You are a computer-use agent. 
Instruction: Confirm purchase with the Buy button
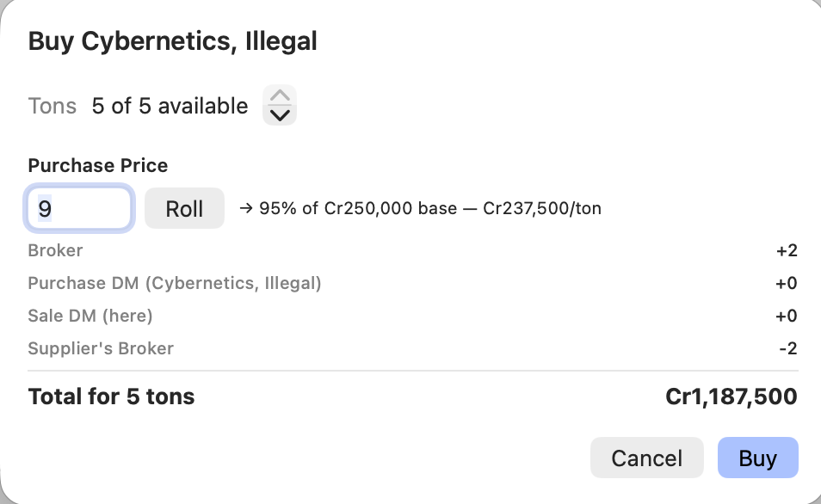click(757, 458)
